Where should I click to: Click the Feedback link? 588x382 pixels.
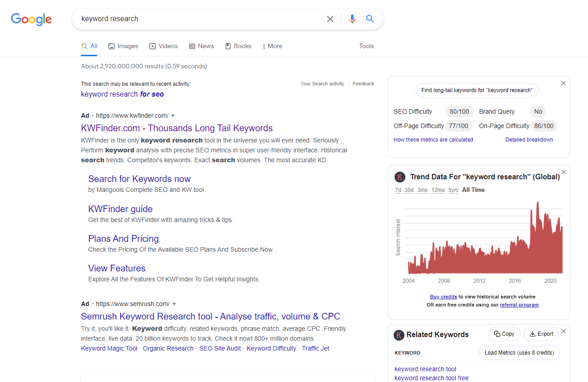click(364, 84)
